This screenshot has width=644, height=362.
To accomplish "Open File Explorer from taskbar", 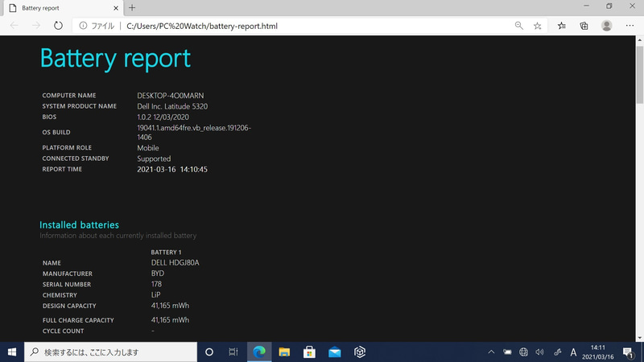I will [x=284, y=352].
